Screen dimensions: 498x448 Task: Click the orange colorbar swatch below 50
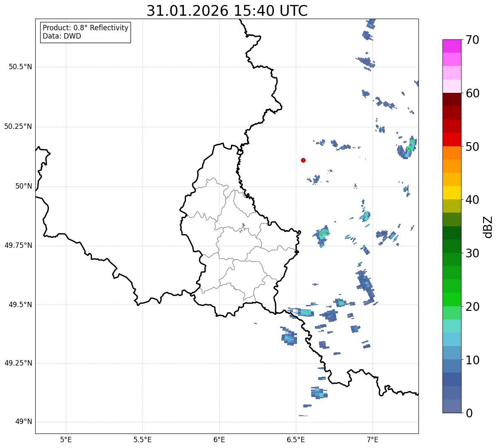point(452,153)
